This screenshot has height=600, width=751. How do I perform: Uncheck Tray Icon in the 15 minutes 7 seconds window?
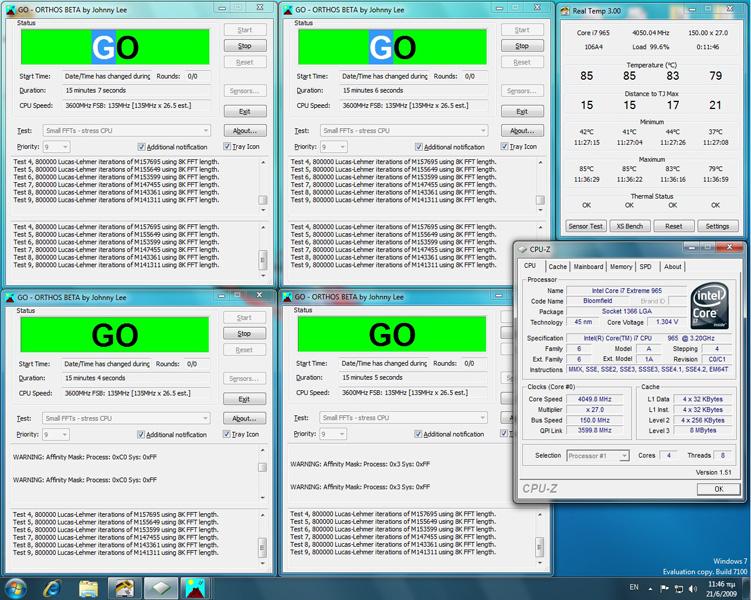point(227,147)
